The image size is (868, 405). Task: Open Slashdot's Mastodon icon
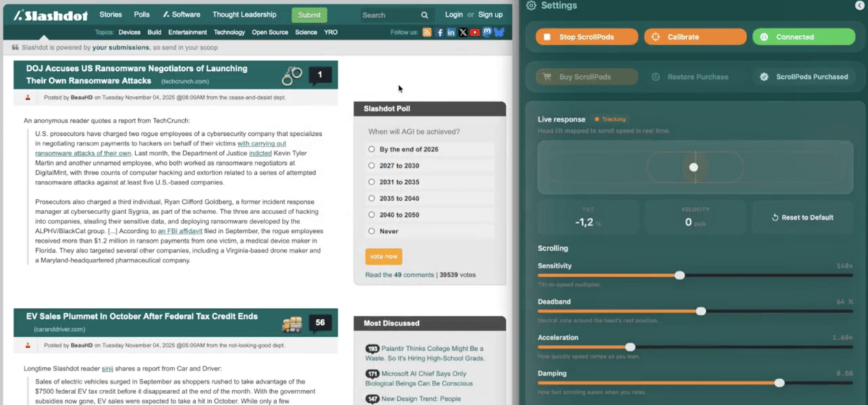pos(487,33)
